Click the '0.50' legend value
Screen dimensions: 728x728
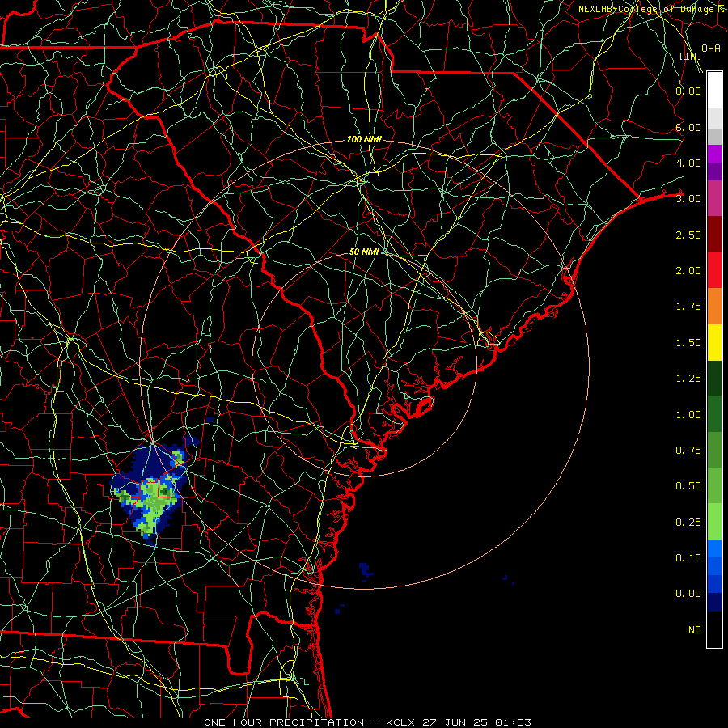pos(688,485)
